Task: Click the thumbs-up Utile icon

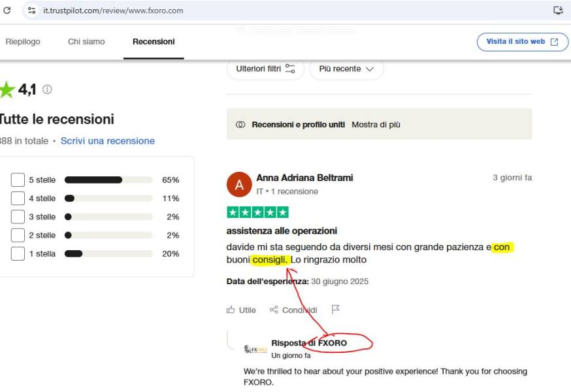Action: 231,310
